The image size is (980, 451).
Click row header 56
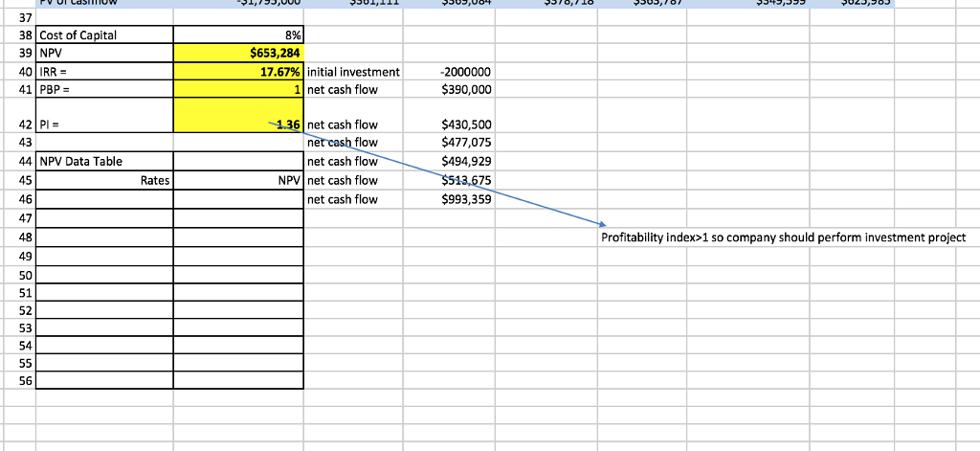click(x=21, y=380)
